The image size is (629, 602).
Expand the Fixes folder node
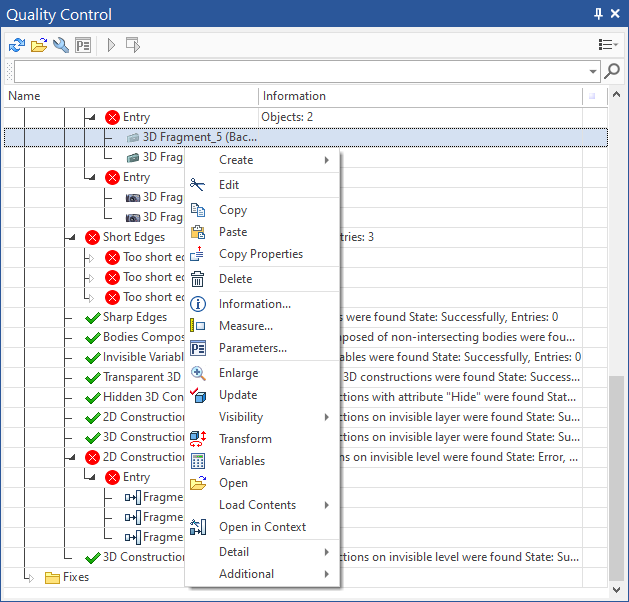tap(32, 578)
